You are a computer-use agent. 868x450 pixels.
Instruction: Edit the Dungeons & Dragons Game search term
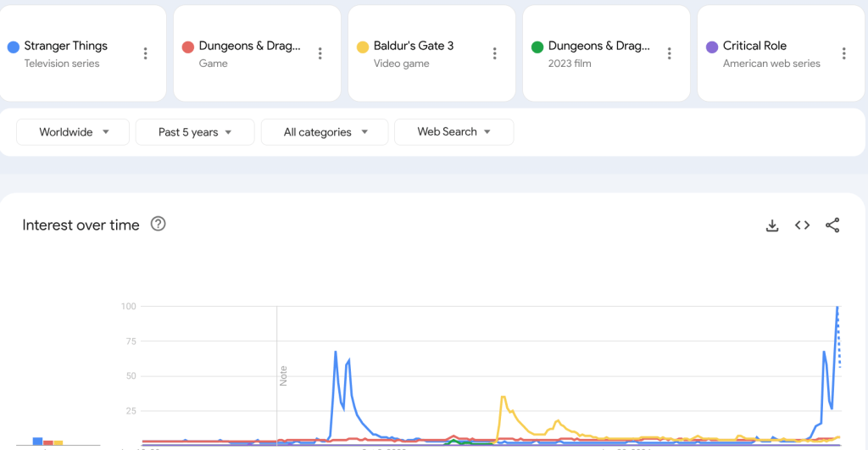tap(250, 46)
